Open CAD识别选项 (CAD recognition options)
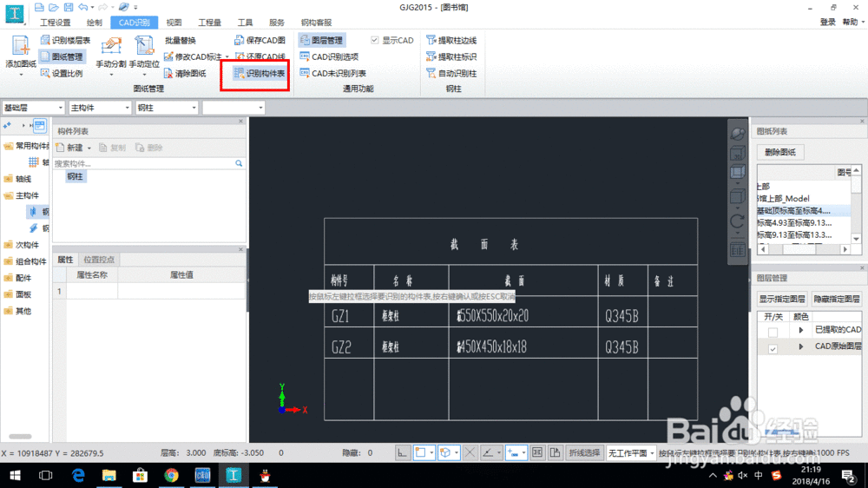Viewport: 868px width, 488px height. [x=329, y=57]
